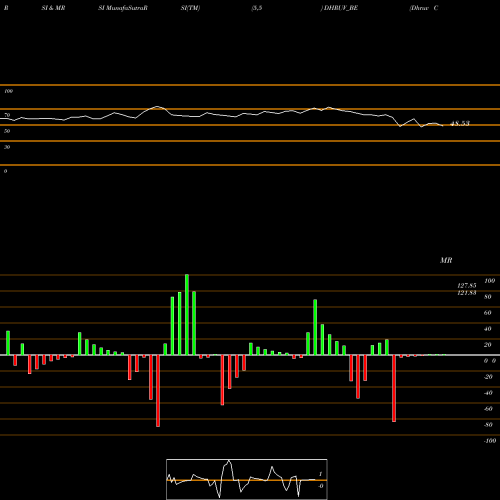Screen dimensions: 500x500
Task: Click the MR axis label 40
Action: tap(488, 329)
